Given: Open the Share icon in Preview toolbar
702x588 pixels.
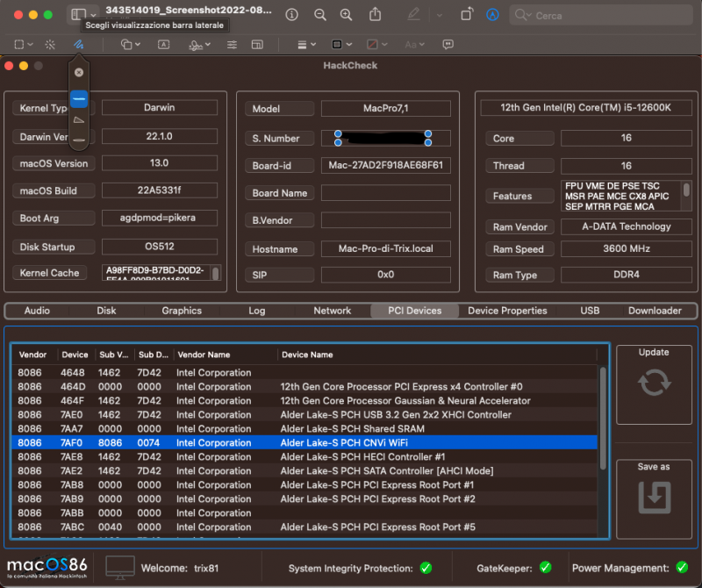Looking at the screenshot, I should (x=376, y=15).
